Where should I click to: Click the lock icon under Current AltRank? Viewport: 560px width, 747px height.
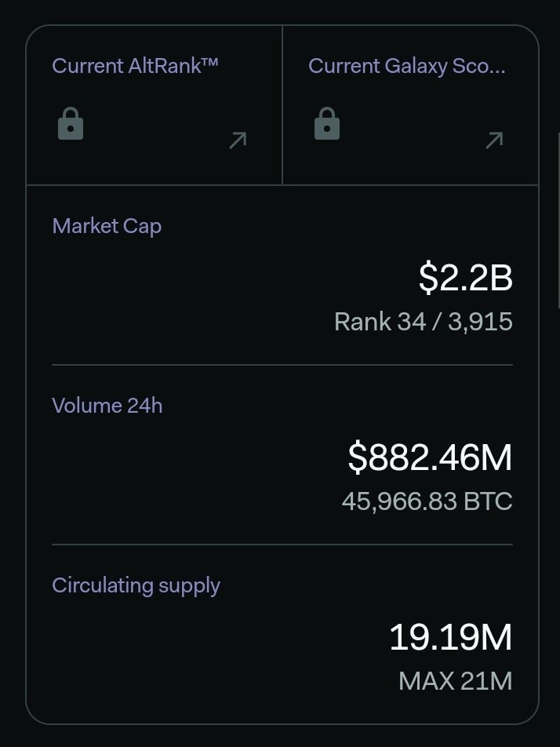tap(71, 123)
